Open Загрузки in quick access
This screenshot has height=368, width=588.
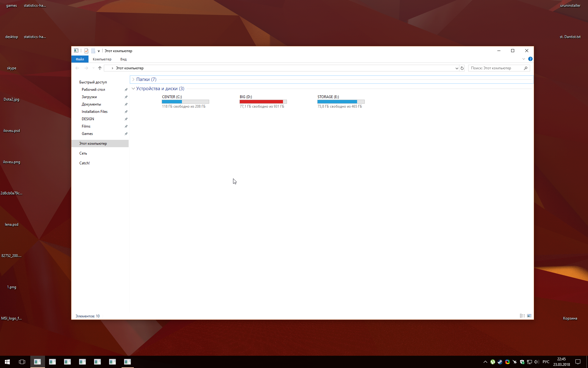point(89,97)
